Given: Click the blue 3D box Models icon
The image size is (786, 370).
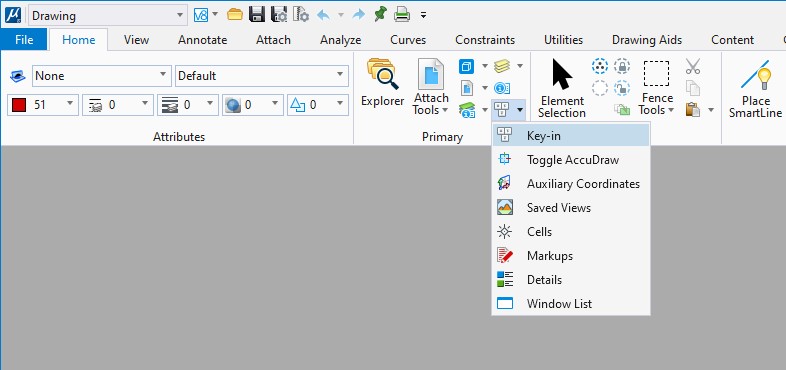Looking at the screenshot, I should point(466,67).
